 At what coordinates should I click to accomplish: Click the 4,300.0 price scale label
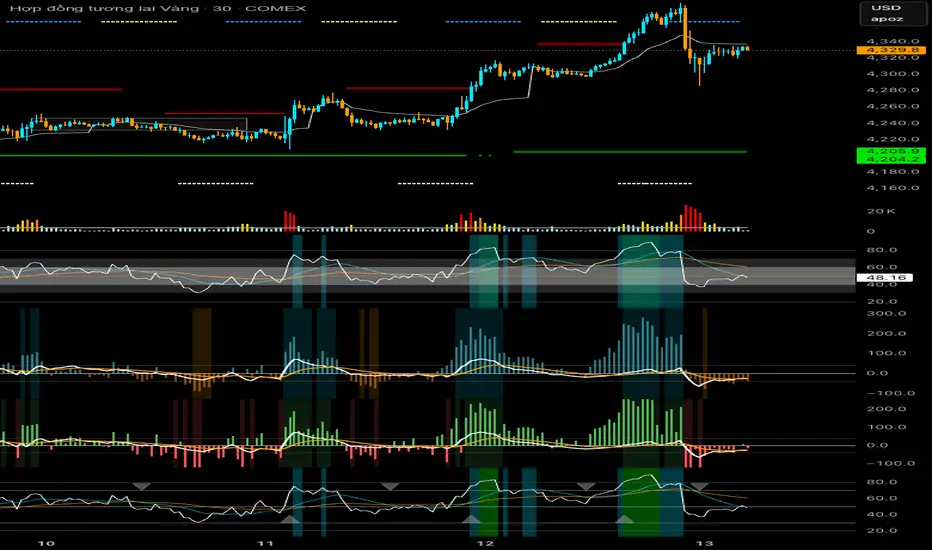[893, 74]
